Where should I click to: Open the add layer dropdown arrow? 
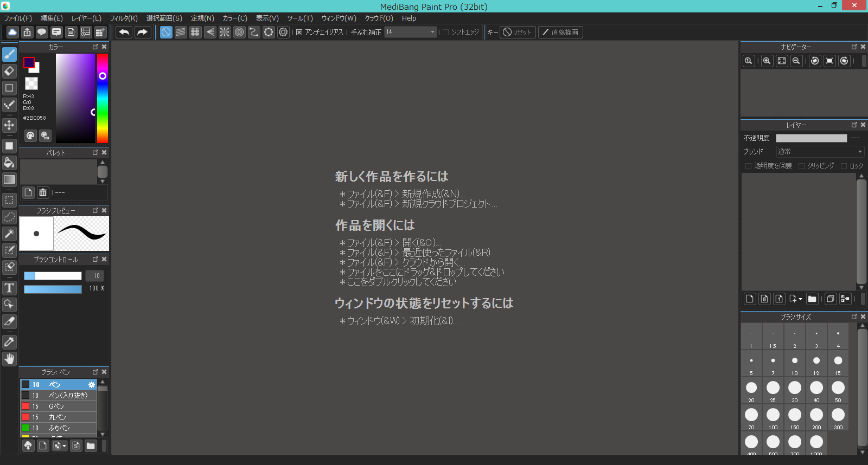(800, 299)
